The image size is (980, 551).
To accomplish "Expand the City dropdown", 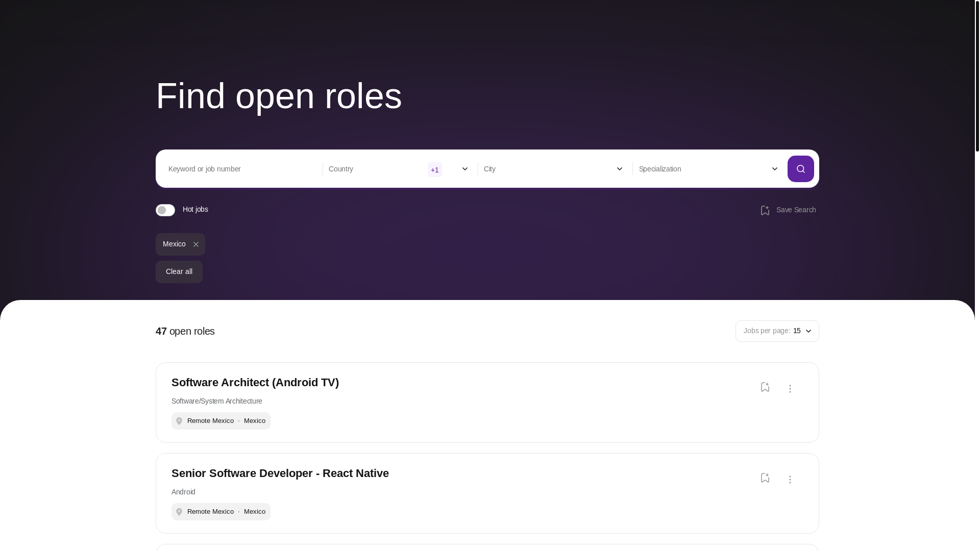I will (619, 169).
